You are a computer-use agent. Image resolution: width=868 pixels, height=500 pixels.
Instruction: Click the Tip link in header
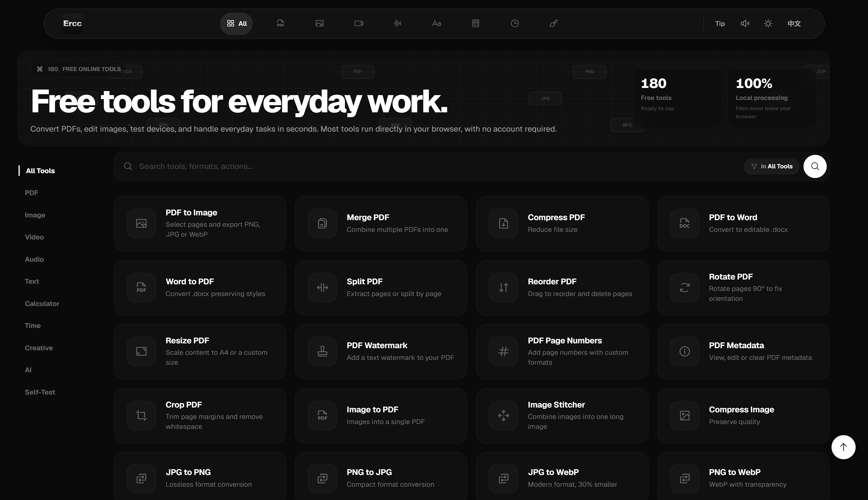(x=720, y=23)
